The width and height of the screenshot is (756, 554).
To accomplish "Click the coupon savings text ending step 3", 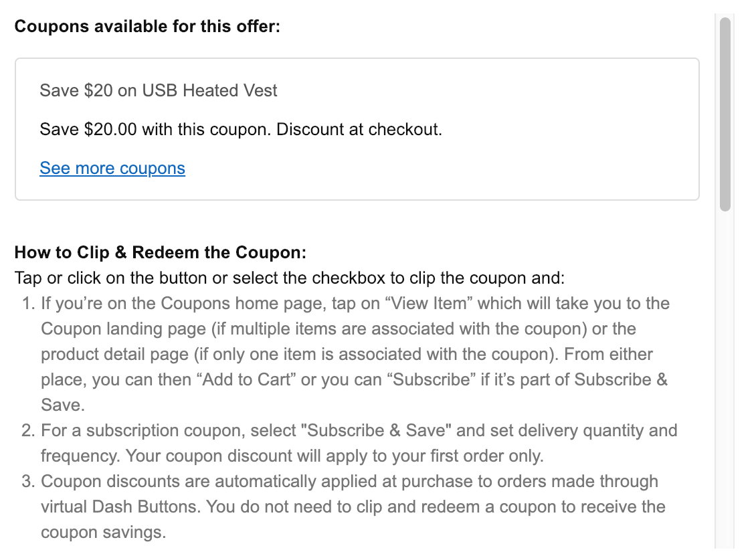I will coord(103,533).
